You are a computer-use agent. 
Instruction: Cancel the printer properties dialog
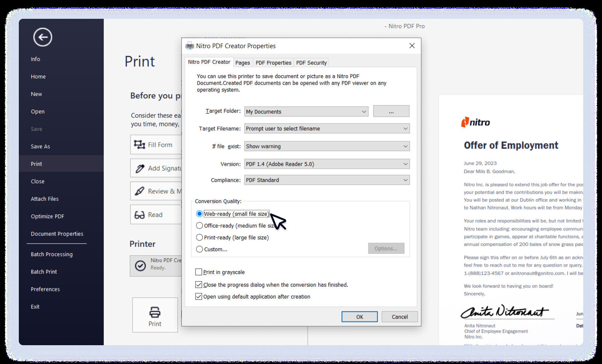[x=399, y=316]
